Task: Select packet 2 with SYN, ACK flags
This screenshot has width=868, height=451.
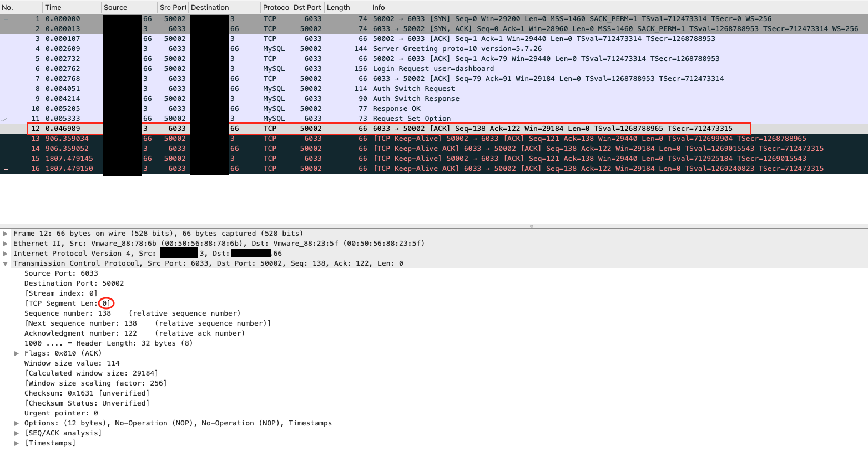Action: pos(434,29)
